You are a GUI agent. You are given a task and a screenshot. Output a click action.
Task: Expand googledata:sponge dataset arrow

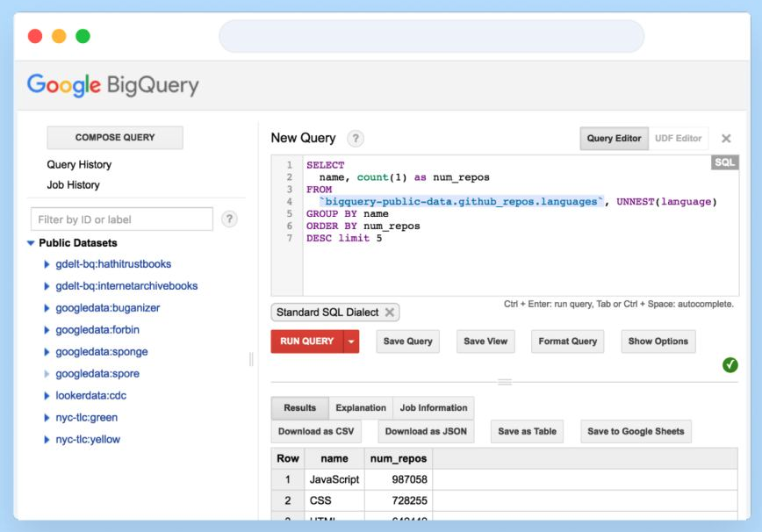point(47,352)
